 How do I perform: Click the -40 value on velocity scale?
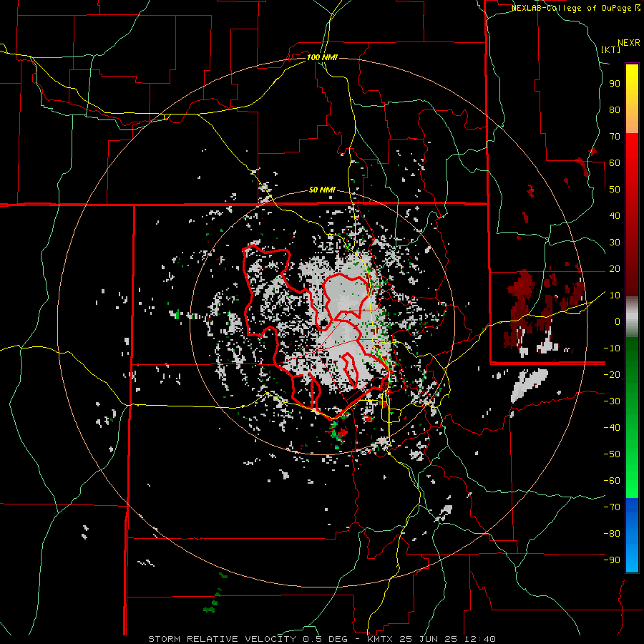[612, 428]
